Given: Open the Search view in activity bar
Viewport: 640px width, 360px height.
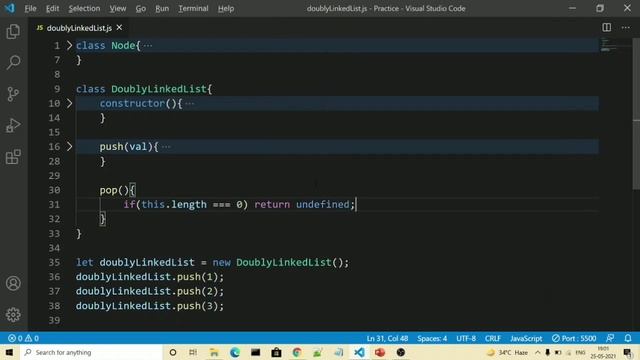Looking at the screenshot, I should pyautogui.click(x=13, y=62).
